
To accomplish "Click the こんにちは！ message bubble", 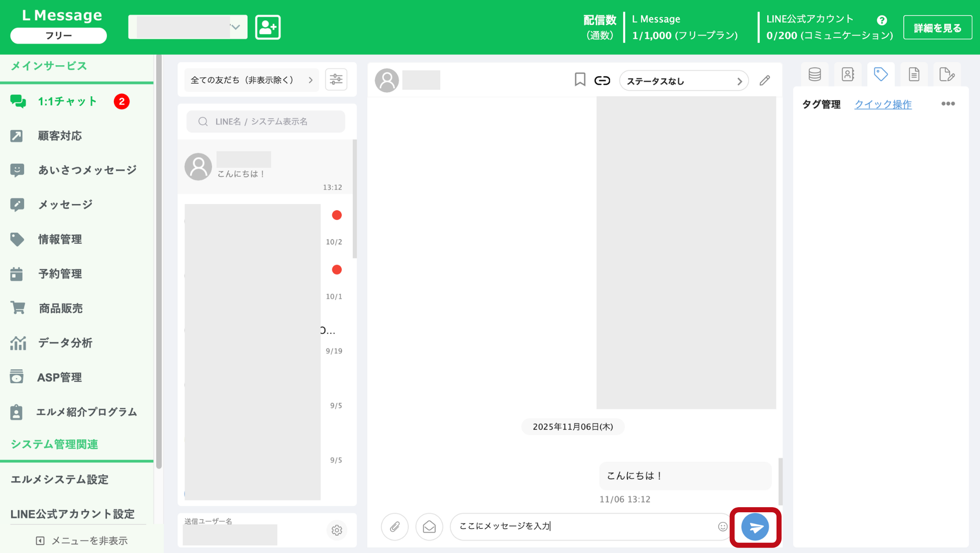I will (x=685, y=476).
